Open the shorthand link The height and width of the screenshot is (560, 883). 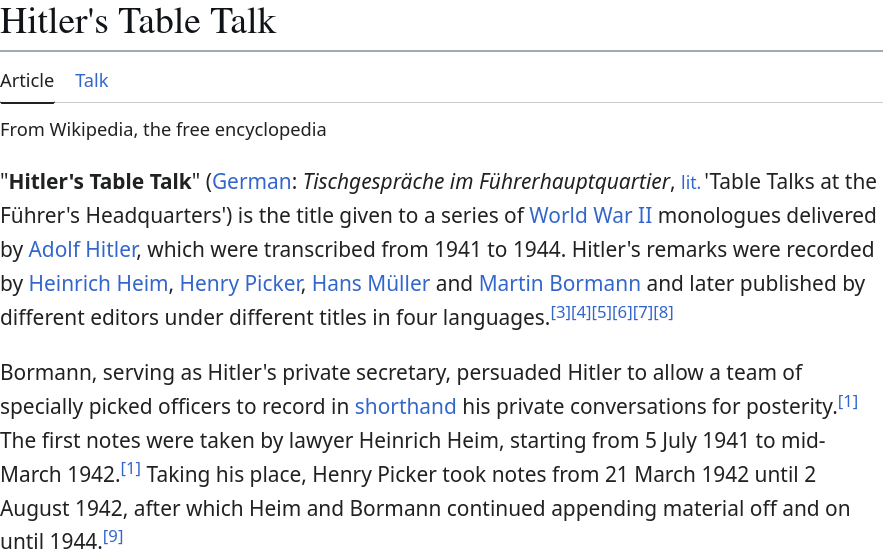coord(405,406)
